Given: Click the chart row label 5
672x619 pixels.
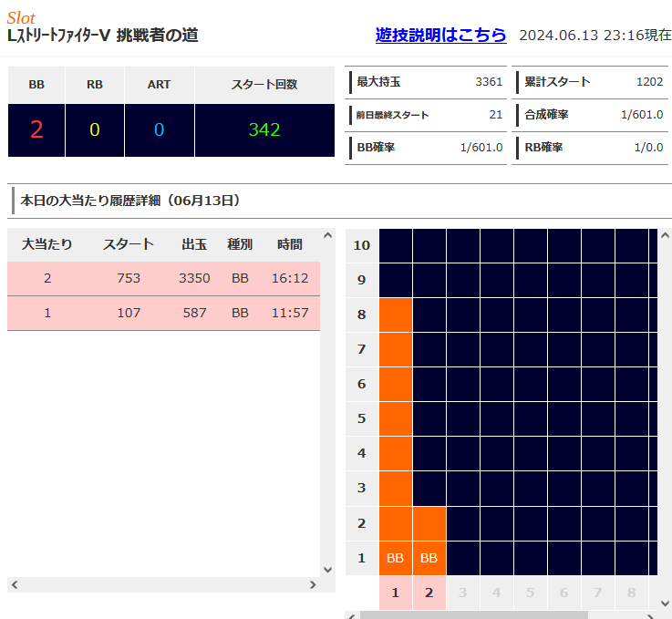Looking at the screenshot, I should [x=362, y=418].
